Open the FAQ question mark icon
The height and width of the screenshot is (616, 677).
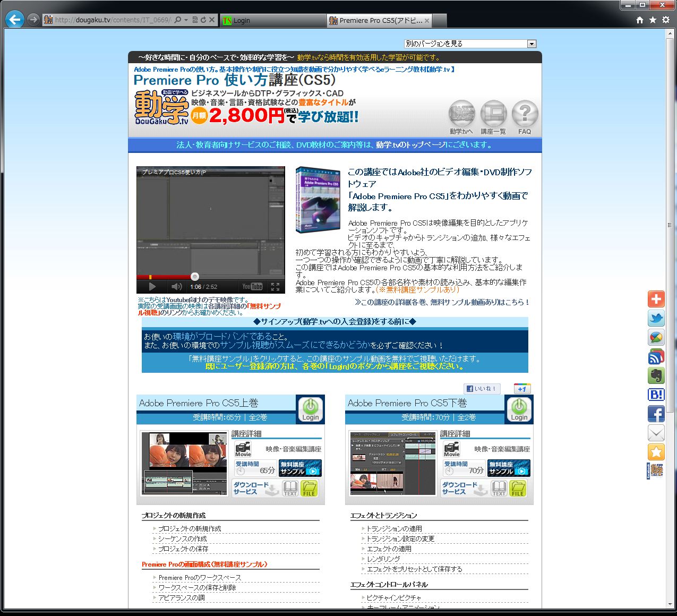(x=525, y=117)
